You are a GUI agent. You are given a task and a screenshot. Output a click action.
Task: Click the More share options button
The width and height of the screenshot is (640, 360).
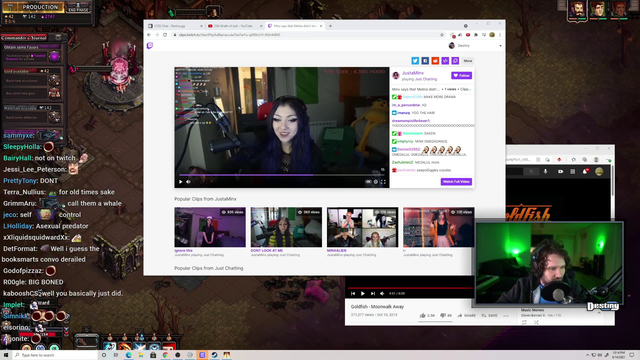(468, 61)
